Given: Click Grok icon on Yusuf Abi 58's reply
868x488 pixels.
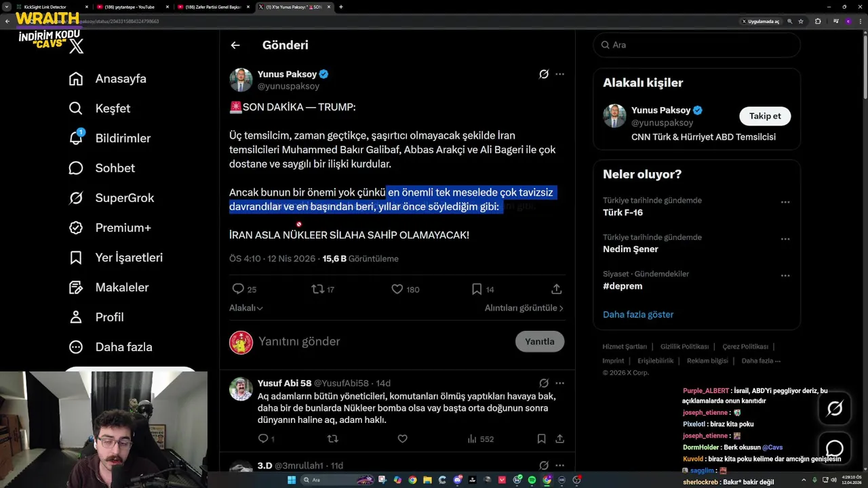Looking at the screenshot, I should tap(543, 383).
